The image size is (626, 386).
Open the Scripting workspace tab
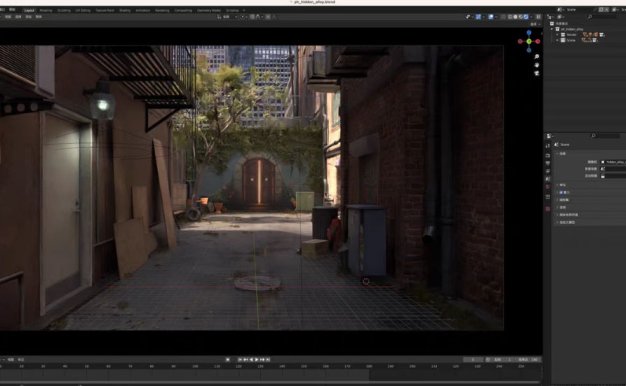[x=232, y=10]
